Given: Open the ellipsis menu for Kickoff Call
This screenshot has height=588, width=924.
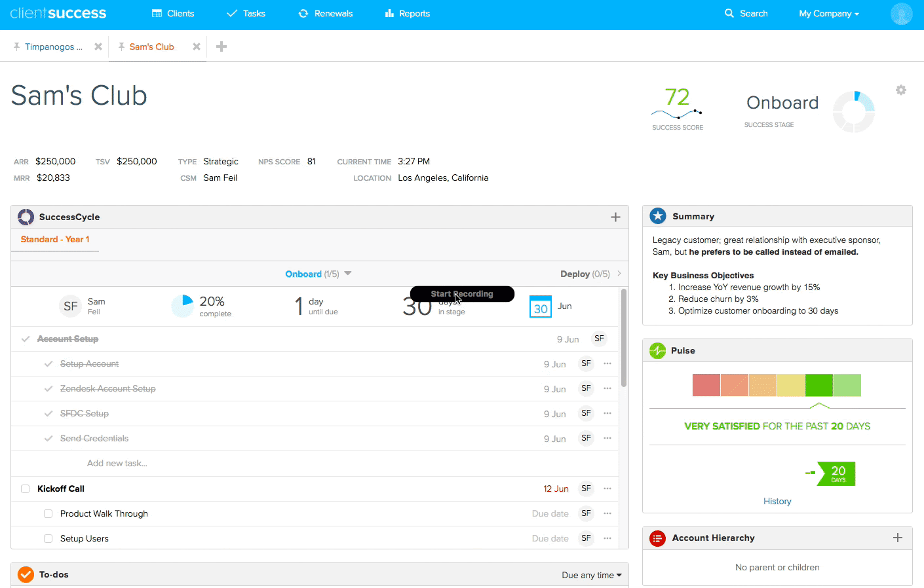Looking at the screenshot, I should tap(607, 488).
